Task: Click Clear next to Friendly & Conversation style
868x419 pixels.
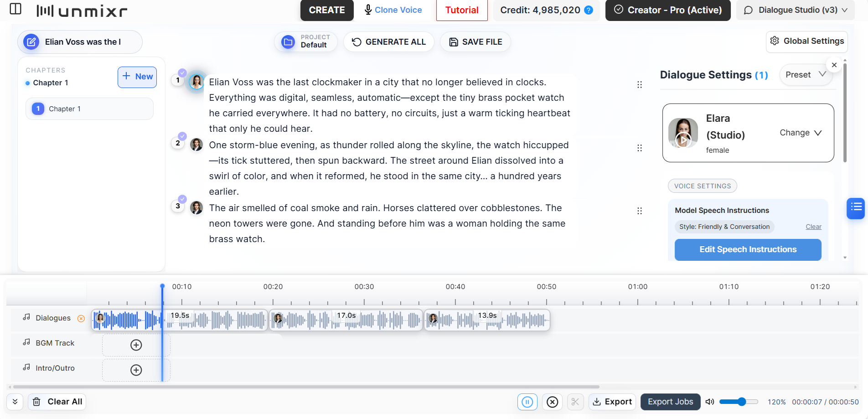Action: [x=813, y=227]
